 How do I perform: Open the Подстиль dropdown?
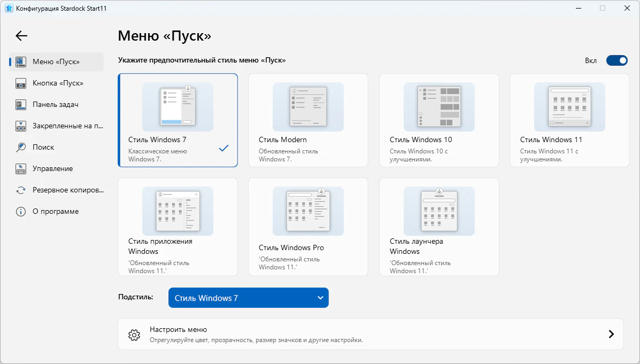coord(248,298)
